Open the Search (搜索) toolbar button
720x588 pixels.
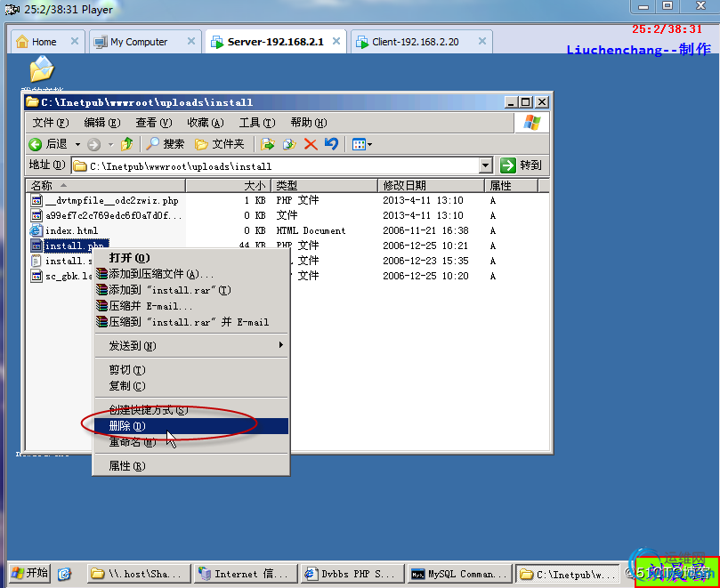tap(166, 144)
